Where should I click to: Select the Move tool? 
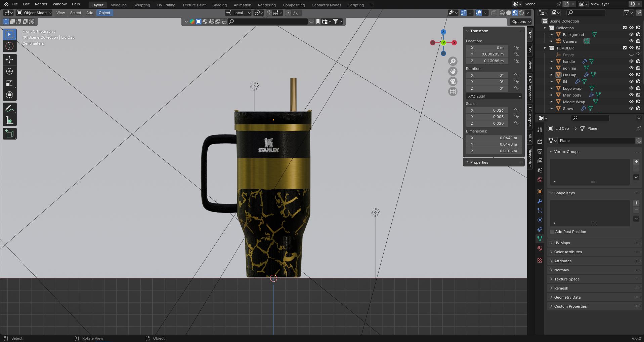click(9, 59)
